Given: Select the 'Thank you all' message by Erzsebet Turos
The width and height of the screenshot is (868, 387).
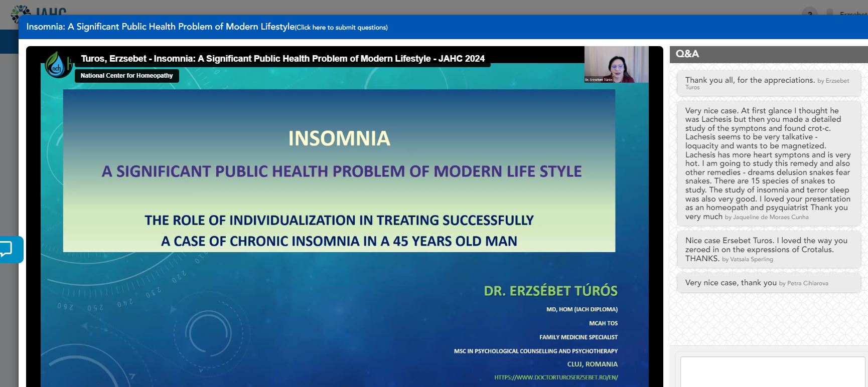Looking at the screenshot, I should [x=768, y=83].
